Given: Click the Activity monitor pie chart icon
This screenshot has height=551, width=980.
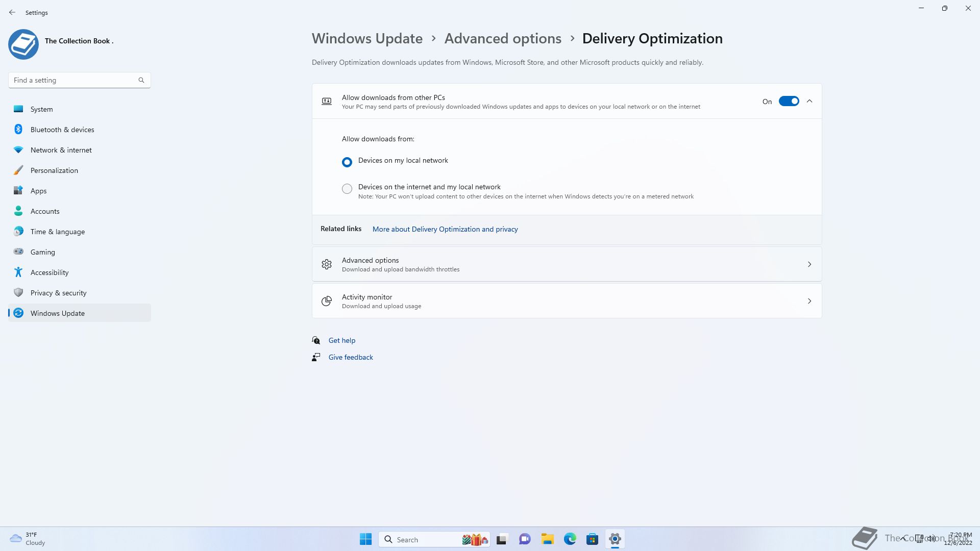Looking at the screenshot, I should 327,301.
